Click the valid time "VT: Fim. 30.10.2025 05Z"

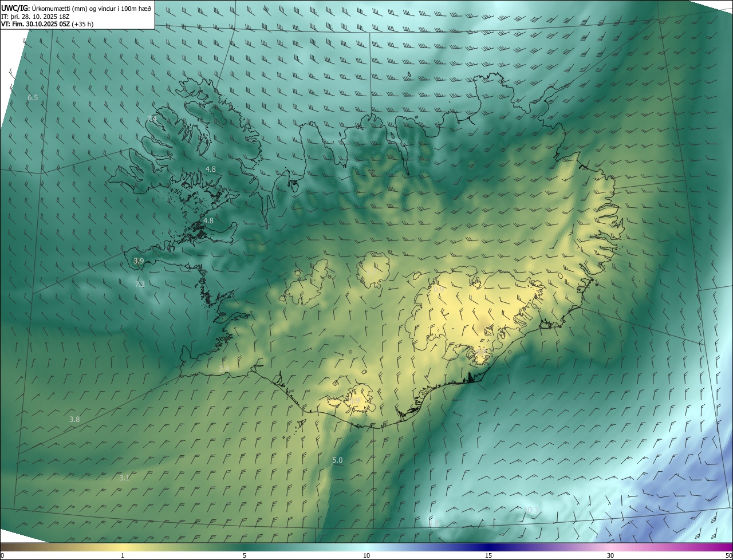click(36, 24)
